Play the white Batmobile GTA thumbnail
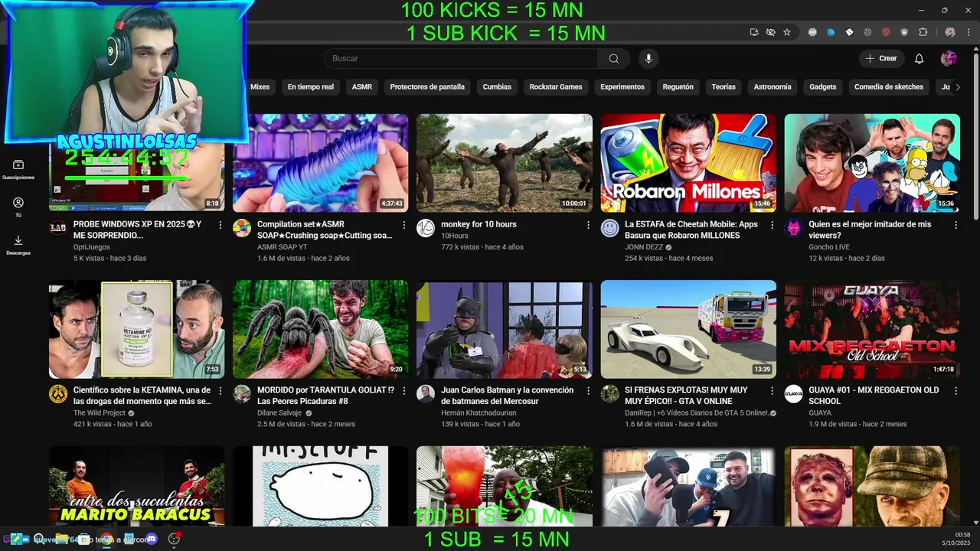 point(688,329)
